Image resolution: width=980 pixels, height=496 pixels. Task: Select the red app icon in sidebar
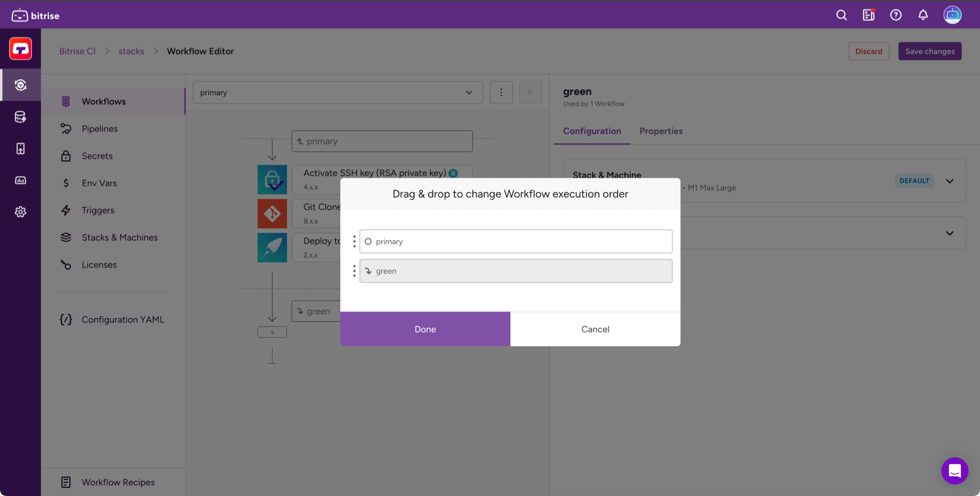click(20, 49)
